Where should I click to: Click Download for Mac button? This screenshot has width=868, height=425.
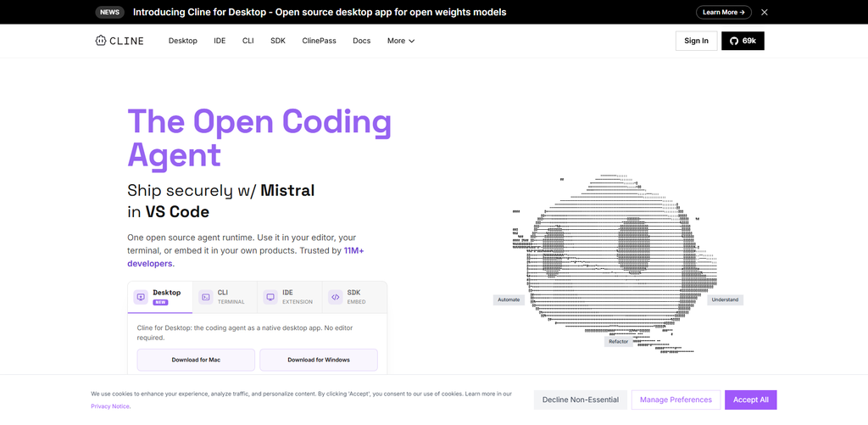(196, 360)
